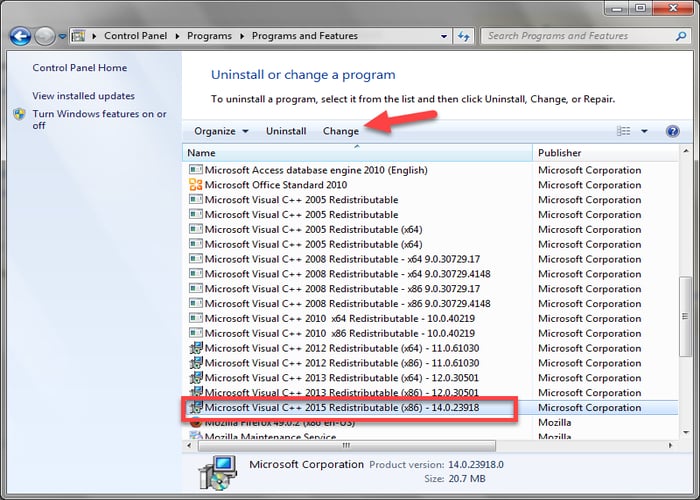Click icon of Visual C++ 2008 x64 9.0.30729.17

click(196, 259)
